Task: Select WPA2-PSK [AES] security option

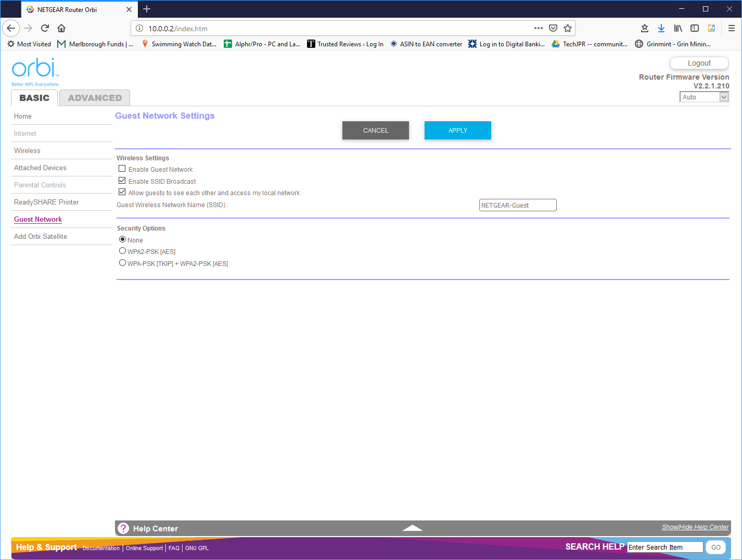Action: 123,251
